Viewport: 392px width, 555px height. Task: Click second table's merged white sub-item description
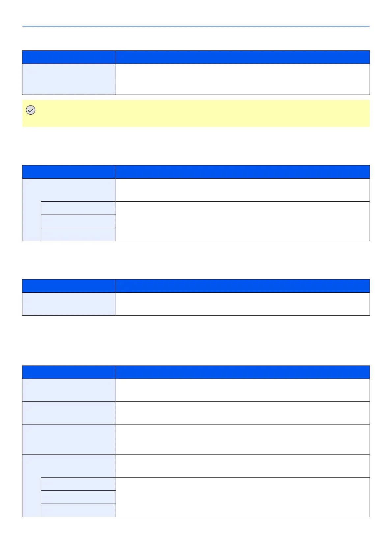coord(242,221)
